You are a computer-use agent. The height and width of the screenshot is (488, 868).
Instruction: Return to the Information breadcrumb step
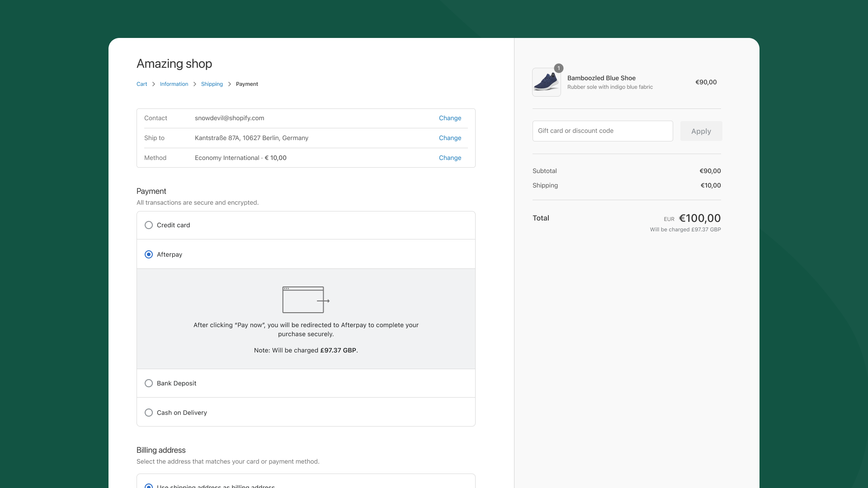174,84
